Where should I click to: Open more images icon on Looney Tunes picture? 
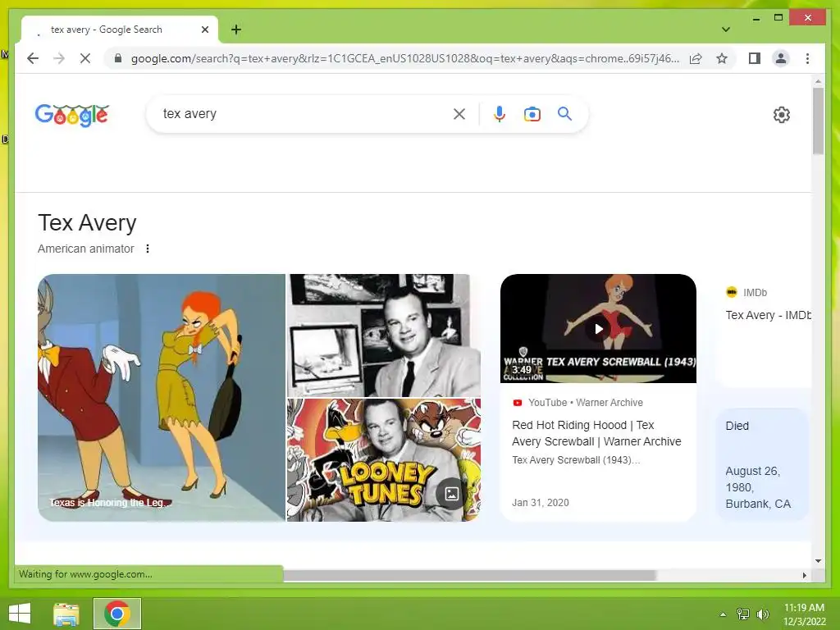[452, 493]
